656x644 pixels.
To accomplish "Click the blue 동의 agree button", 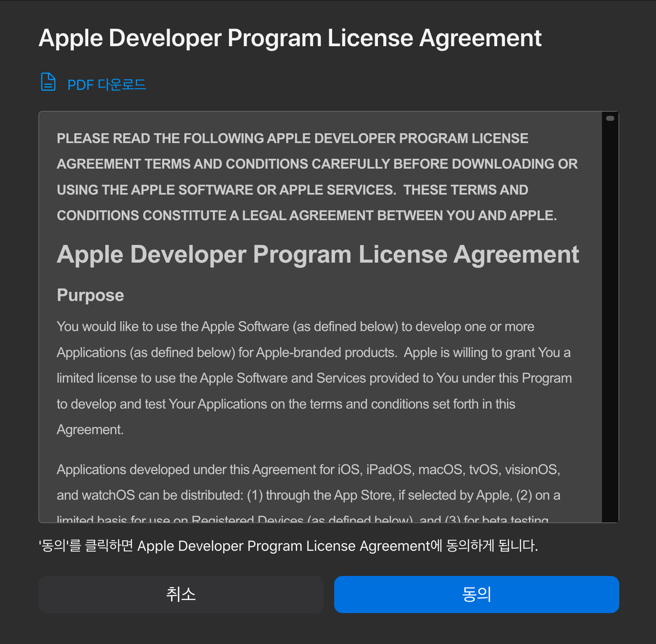I will coord(477,594).
